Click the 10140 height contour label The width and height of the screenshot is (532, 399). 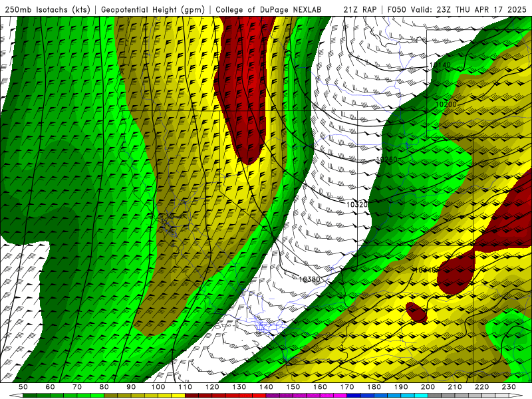point(440,65)
